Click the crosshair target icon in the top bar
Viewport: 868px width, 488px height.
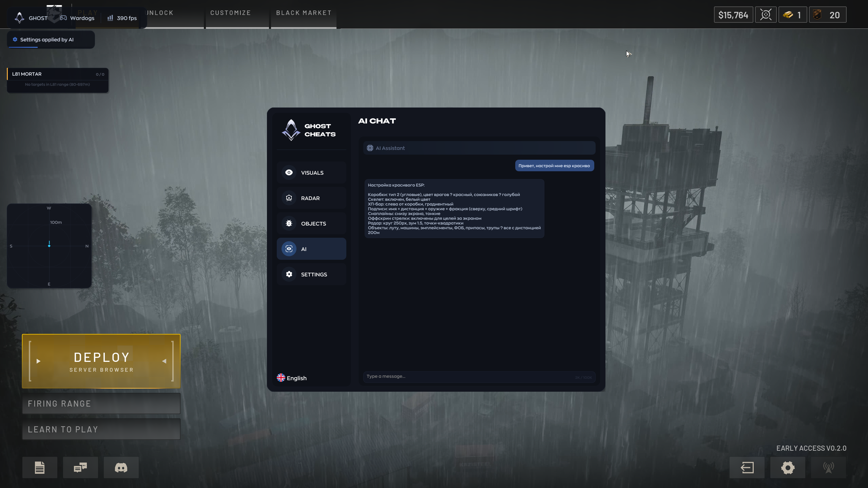[x=766, y=15]
